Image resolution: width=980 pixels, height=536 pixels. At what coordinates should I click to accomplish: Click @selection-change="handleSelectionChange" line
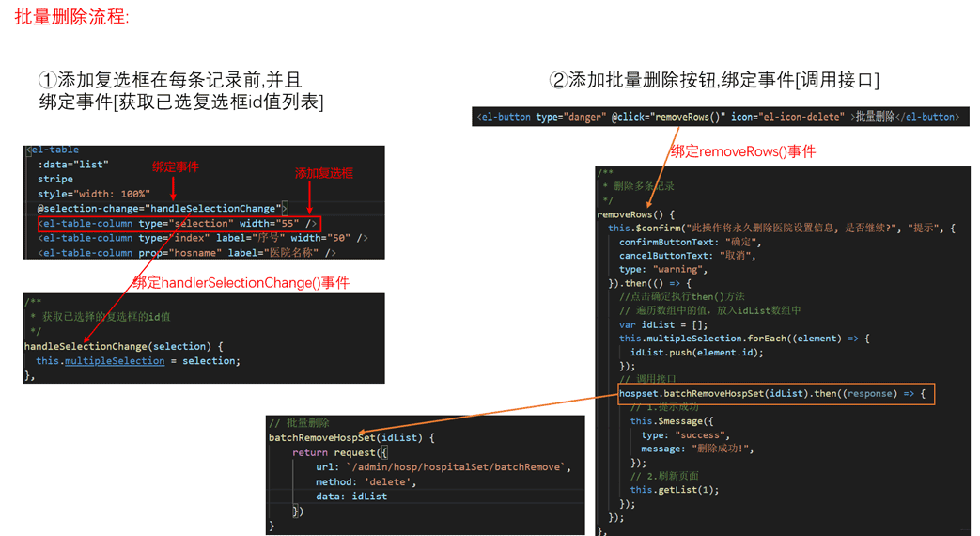point(162,208)
